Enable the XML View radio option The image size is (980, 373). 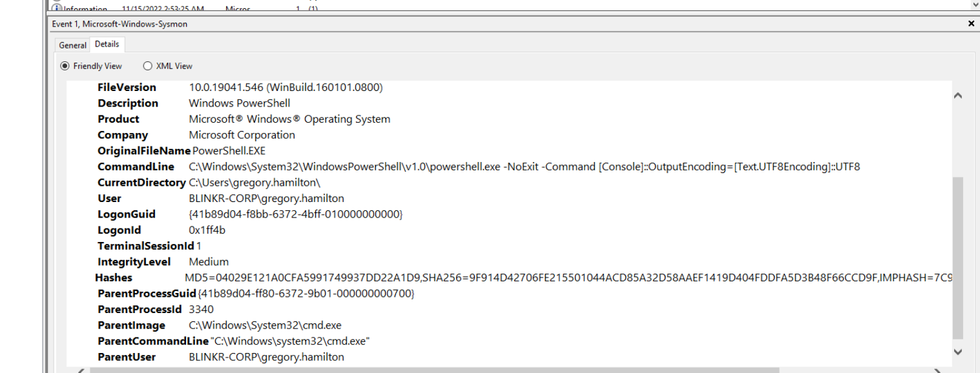click(x=147, y=66)
